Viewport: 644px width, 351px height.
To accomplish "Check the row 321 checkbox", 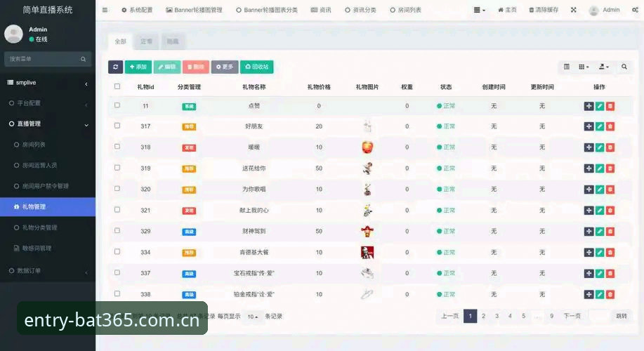I will click(x=117, y=209).
